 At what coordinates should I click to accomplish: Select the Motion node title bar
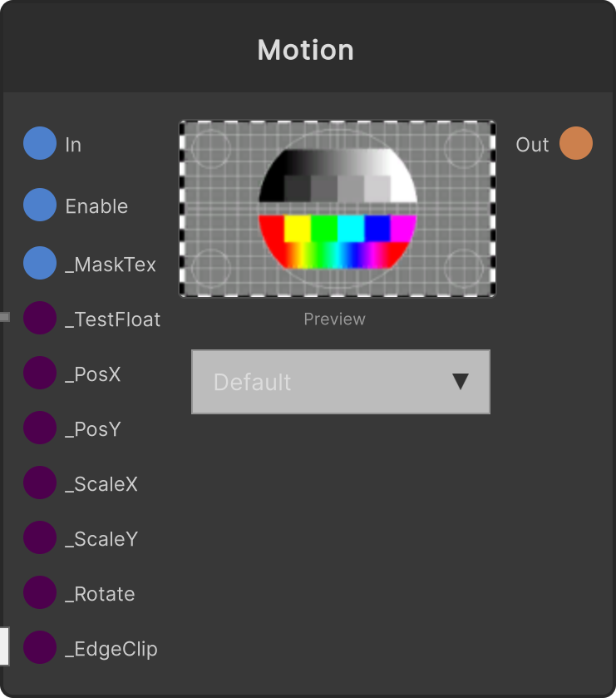click(x=308, y=48)
